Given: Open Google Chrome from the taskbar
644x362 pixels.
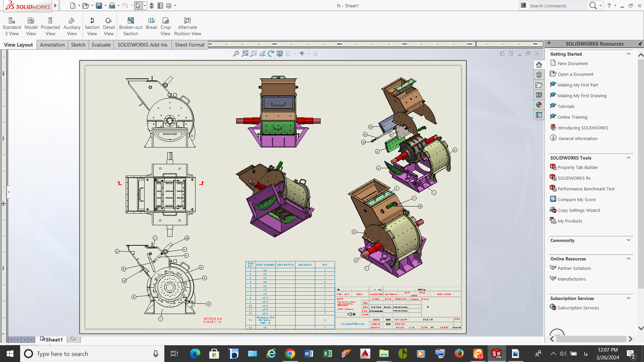Looking at the screenshot, I should 290,354.
